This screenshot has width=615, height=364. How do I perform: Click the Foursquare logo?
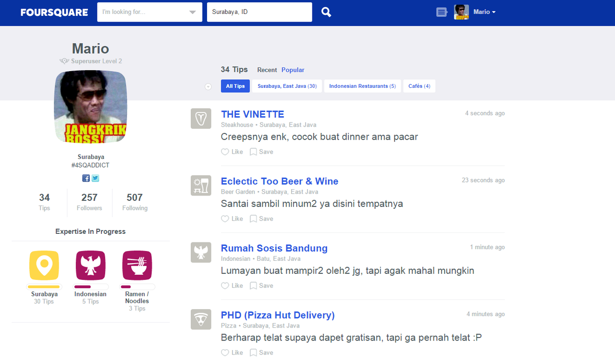(x=54, y=12)
